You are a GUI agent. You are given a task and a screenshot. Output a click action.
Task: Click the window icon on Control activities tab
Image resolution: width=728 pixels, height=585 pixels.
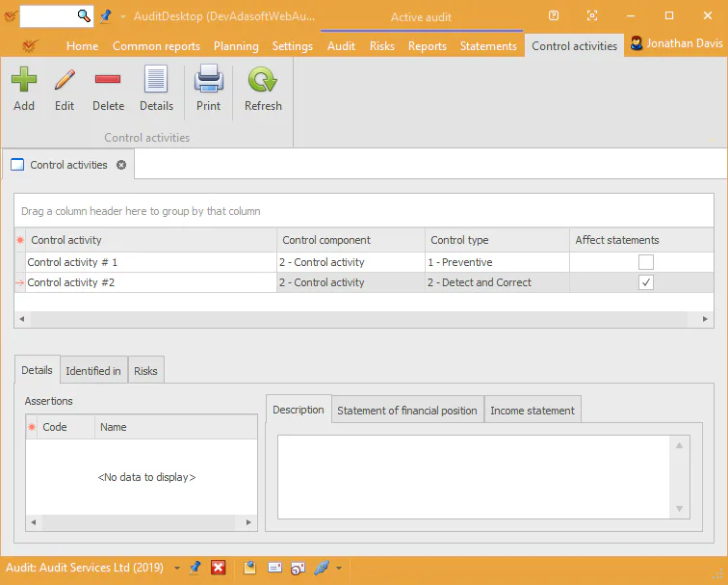[17, 165]
